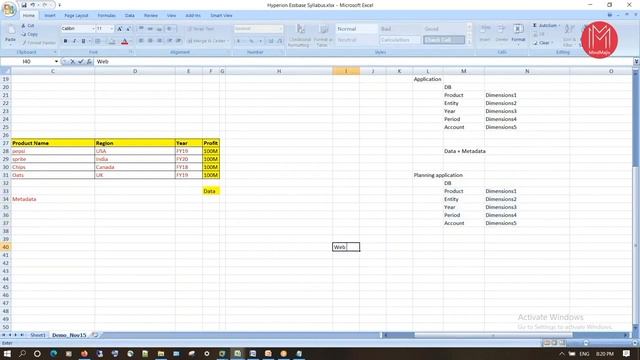This screenshot has width=640, height=360.
Task: Save workbook from Quick Access toolbar
Action: (24, 5)
